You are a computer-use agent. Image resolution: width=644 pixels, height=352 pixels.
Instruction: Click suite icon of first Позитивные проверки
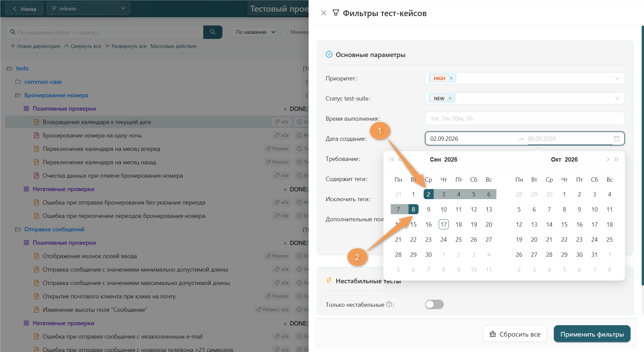pos(26,109)
